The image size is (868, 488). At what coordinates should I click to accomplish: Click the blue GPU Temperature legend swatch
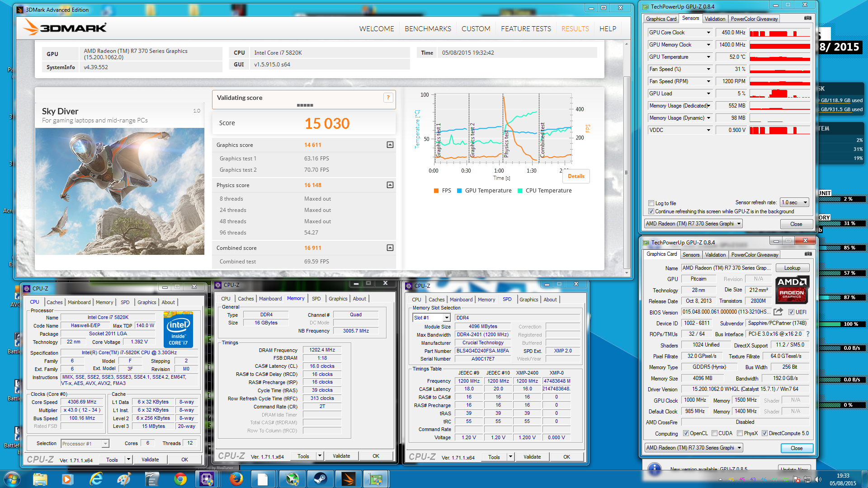[x=459, y=191]
